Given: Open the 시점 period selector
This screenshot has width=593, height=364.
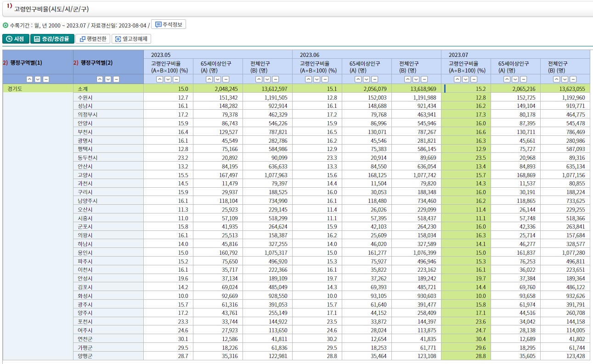Looking at the screenshot, I should (16, 39).
